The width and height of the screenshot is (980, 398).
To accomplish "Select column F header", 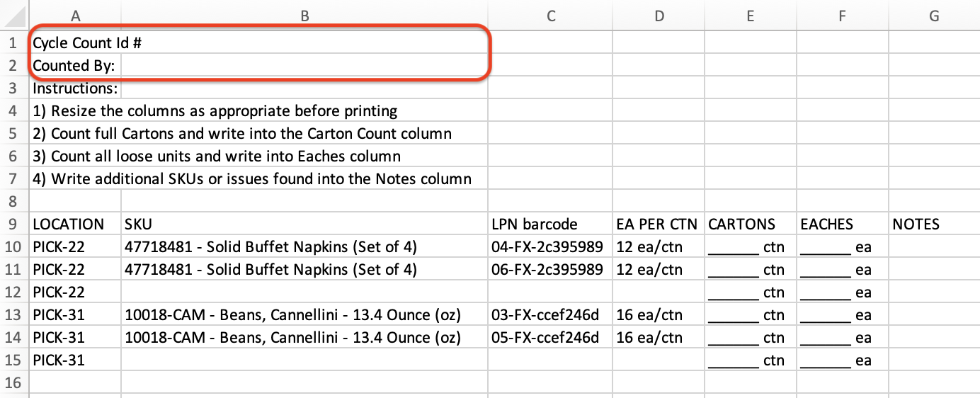I will click(843, 16).
